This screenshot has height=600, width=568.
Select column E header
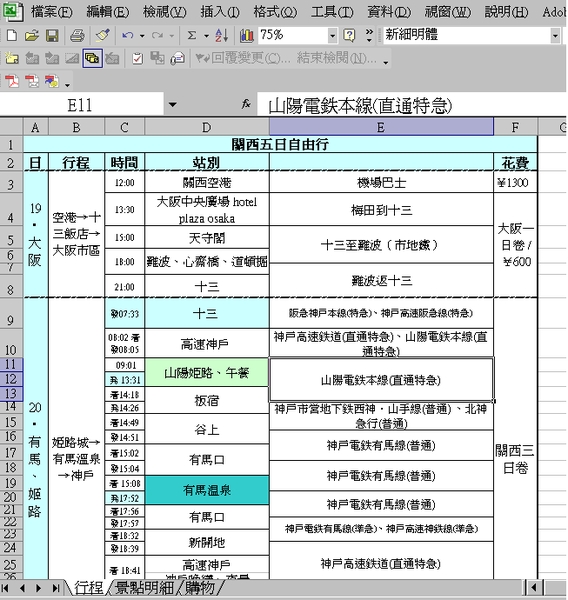[381, 127]
